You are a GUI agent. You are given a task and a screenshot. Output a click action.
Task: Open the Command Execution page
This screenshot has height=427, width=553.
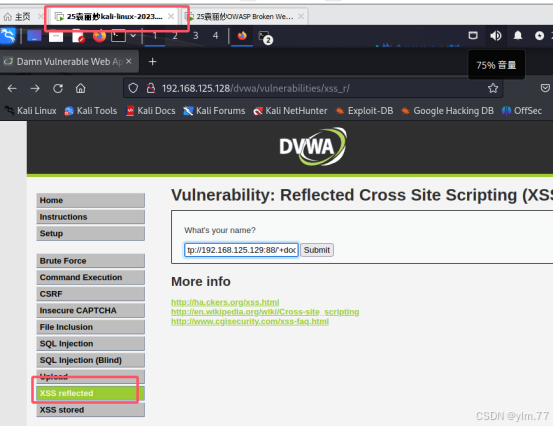point(91,277)
